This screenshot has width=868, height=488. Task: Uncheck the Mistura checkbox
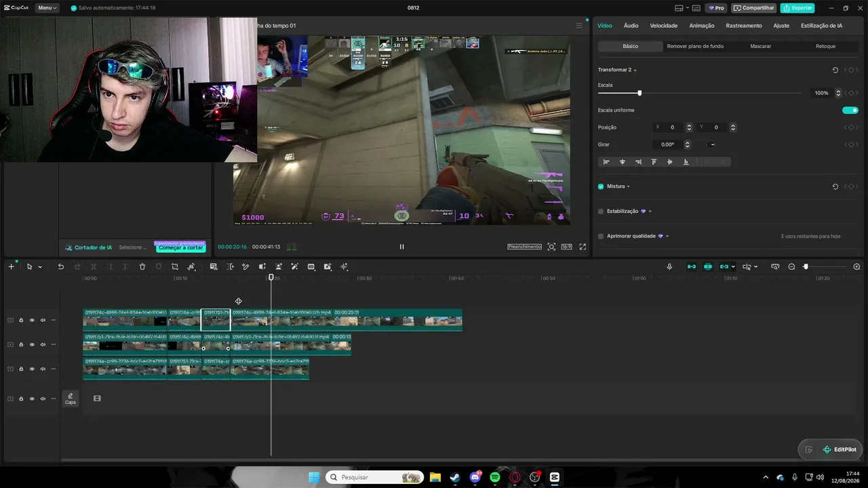[601, 186]
